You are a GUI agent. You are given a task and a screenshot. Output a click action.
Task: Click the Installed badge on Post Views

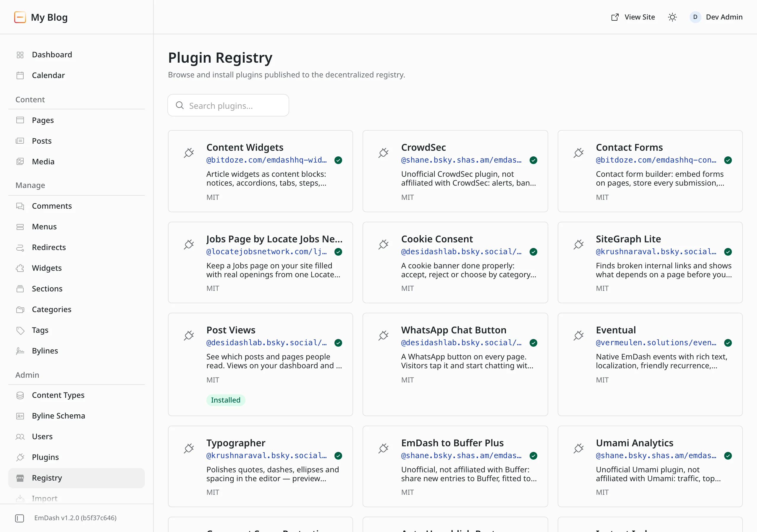(x=226, y=400)
